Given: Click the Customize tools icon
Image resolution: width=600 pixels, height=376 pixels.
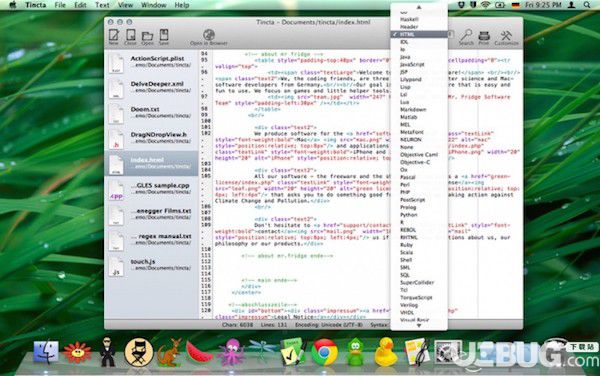Looking at the screenshot, I should pos(506,35).
